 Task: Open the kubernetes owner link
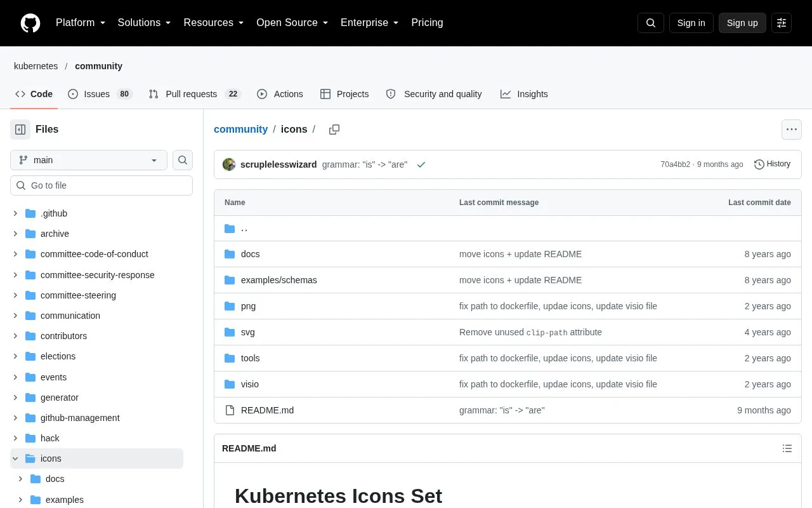pyautogui.click(x=36, y=66)
